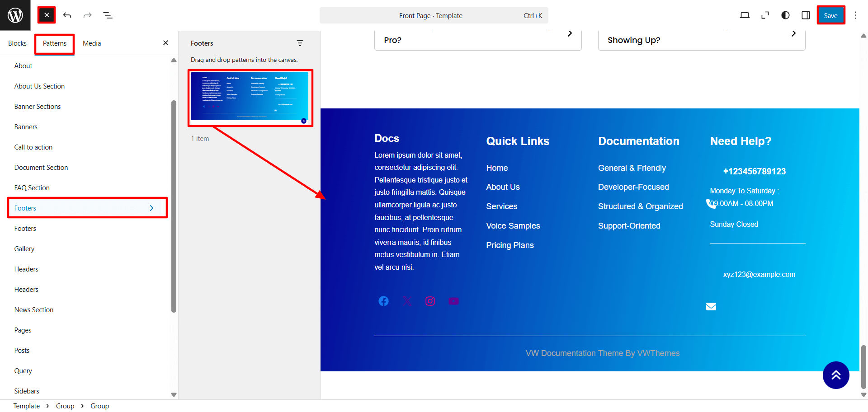Click the pattern list scrollbar

tap(174, 206)
